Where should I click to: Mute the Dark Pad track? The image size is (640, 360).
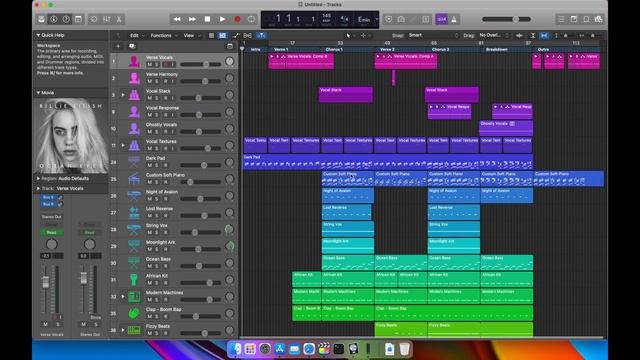pyautogui.click(x=149, y=165)
